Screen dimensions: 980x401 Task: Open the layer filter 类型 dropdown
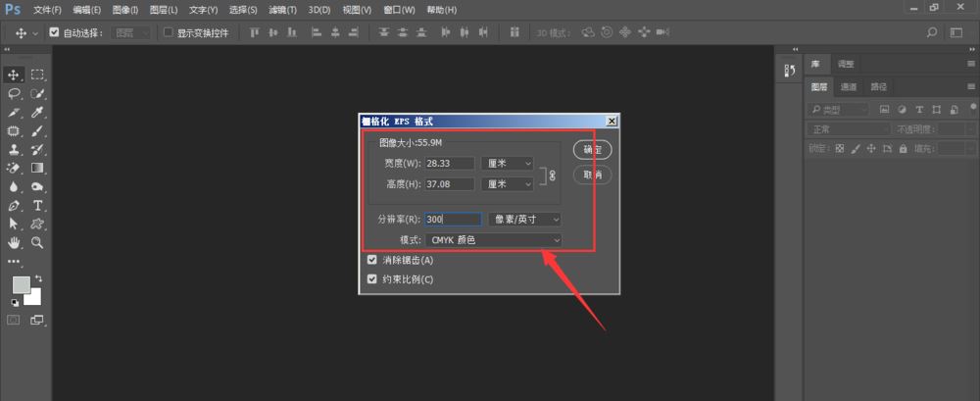(x=838, y=110)
